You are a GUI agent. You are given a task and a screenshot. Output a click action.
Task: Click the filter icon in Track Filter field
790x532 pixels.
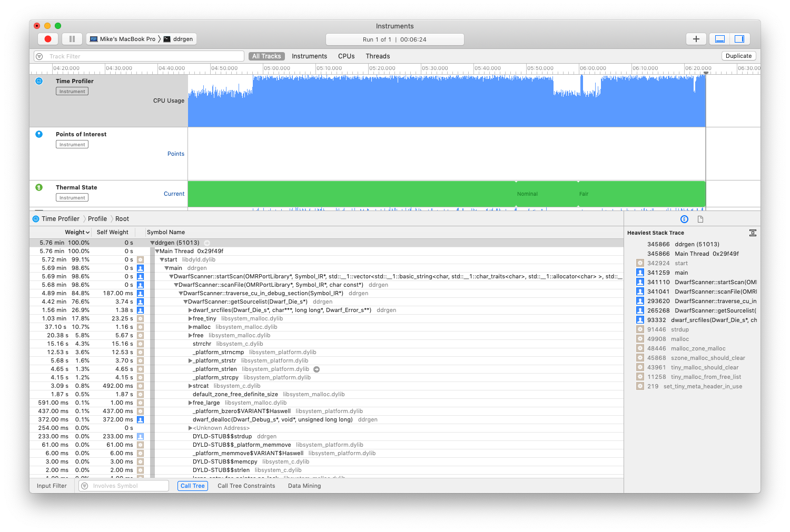[x=39, y=56]
